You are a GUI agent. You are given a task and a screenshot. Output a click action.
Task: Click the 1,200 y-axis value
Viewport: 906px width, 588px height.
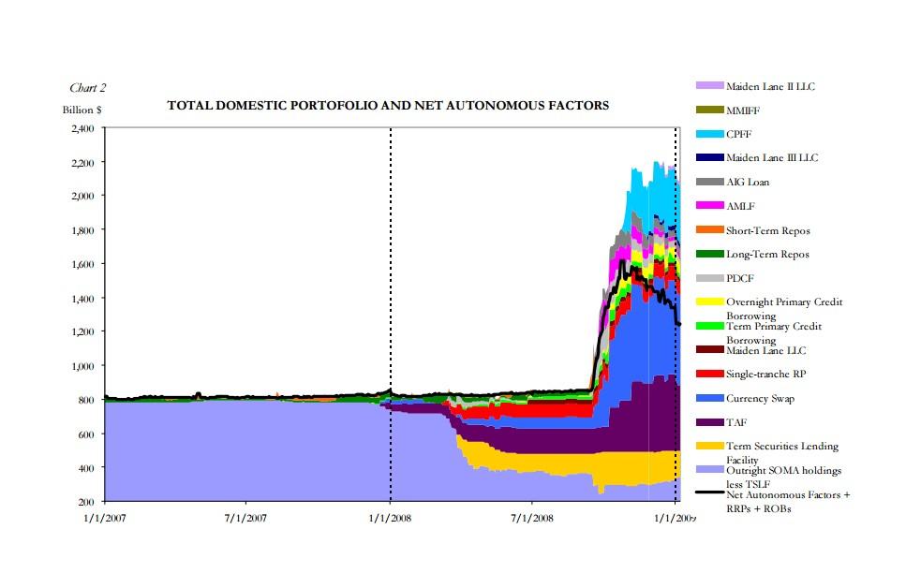[82, 331]
